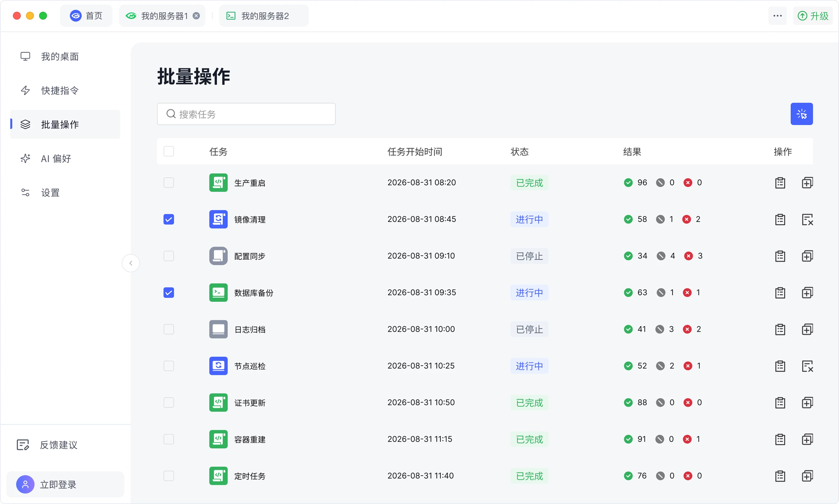Click duplicate icon for 容器重建 row
839x504 pixels.
(x=807, y=440)
